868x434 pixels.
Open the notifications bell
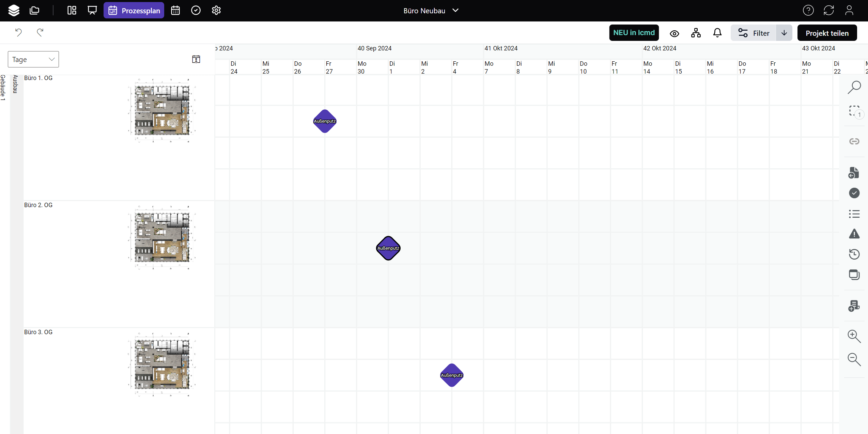point(717,33)
